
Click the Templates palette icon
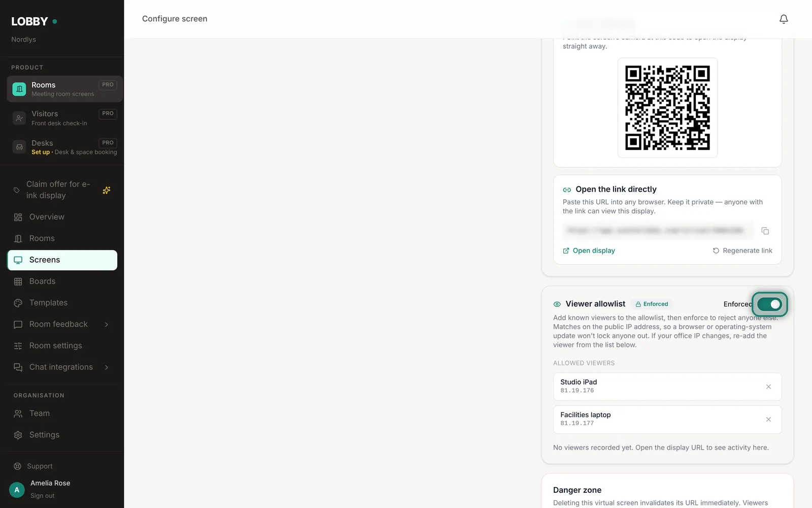[x=18, y=303]
